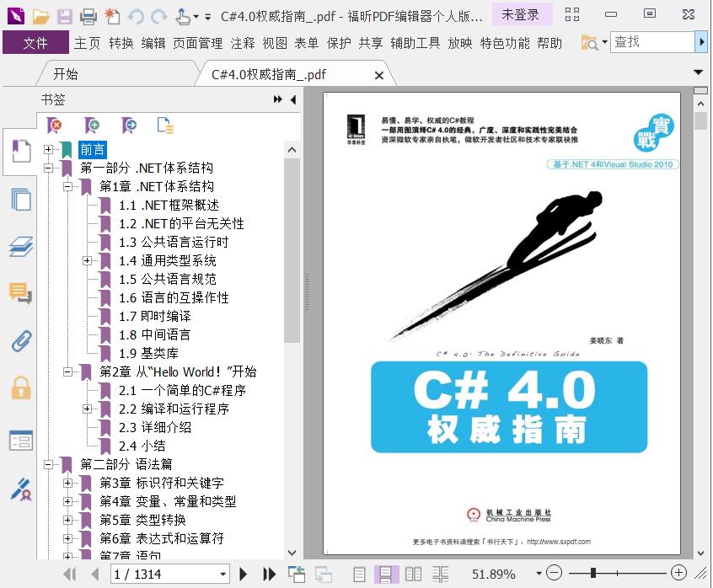Open the Comments side panel
Image resolution: width=713 pixels, height=588 pixels.
pyautogui.click(x=21, y=292)
